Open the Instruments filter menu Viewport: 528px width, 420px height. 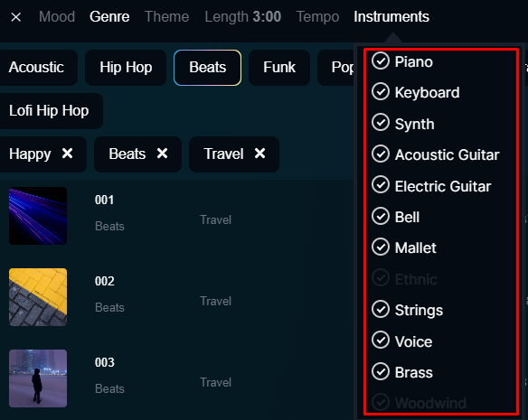coord(391,16)
